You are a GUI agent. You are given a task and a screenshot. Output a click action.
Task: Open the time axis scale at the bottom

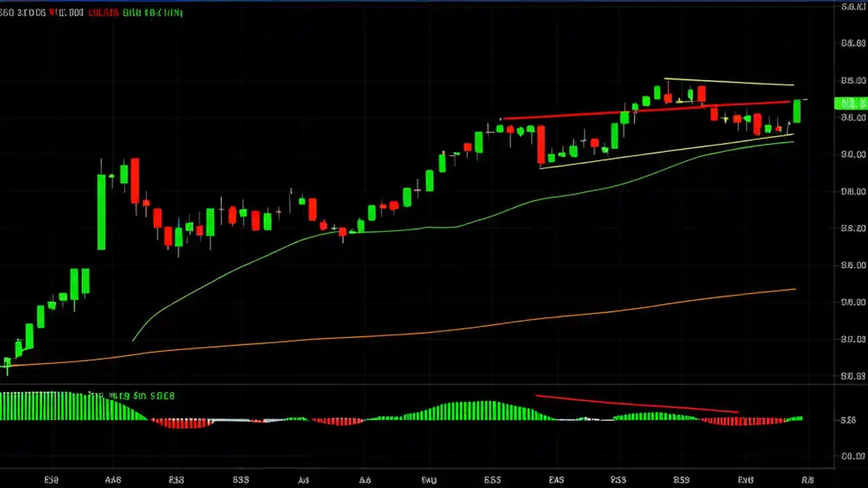click(434, 480)
